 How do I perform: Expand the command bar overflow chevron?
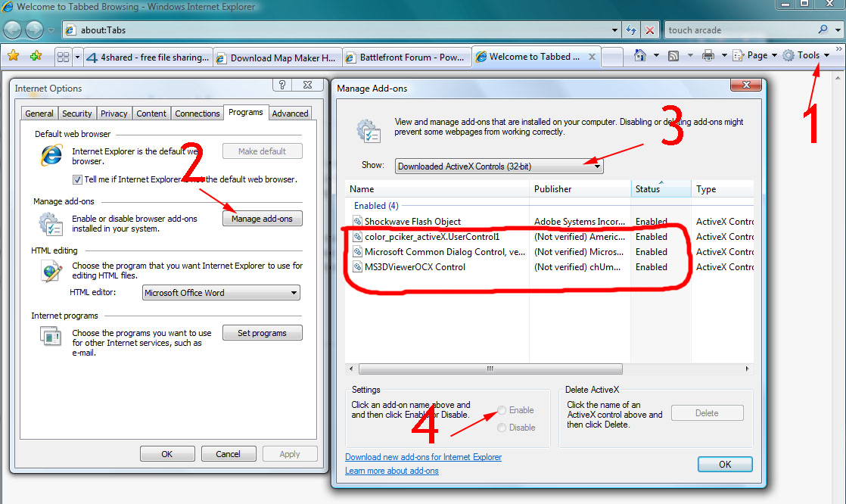[x=839, y=48]
